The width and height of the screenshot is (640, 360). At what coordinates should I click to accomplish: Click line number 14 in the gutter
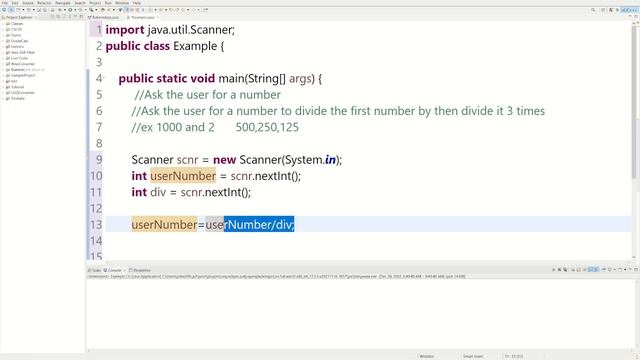click(96, 241)
